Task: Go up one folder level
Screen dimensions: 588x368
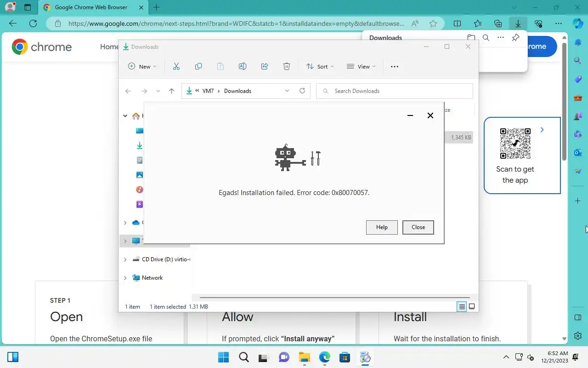Action: click(171, 91)
